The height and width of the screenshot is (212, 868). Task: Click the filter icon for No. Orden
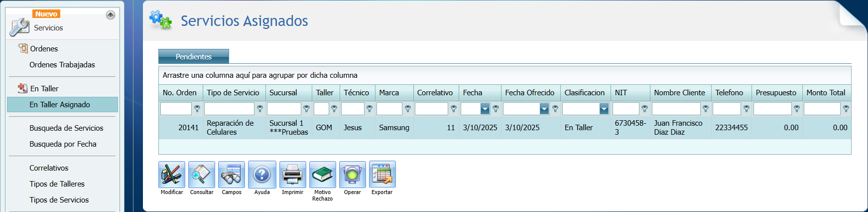click(x=197, y=109)
